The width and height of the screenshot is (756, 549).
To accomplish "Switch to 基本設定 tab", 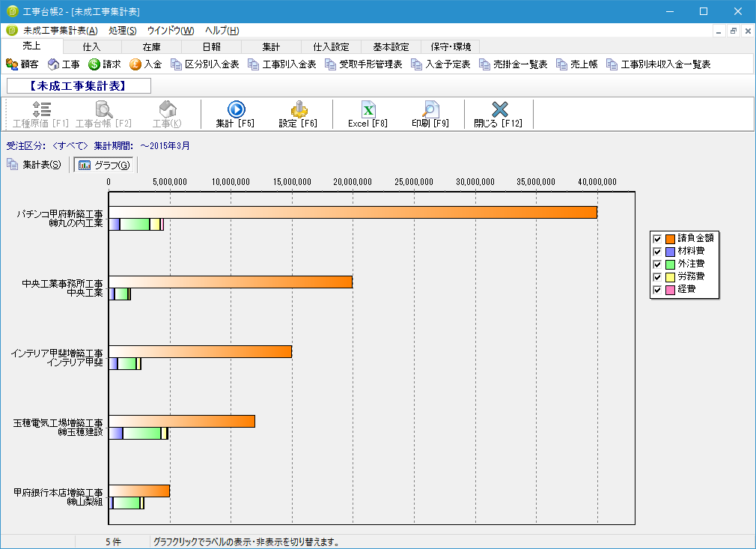I will 391,46.
